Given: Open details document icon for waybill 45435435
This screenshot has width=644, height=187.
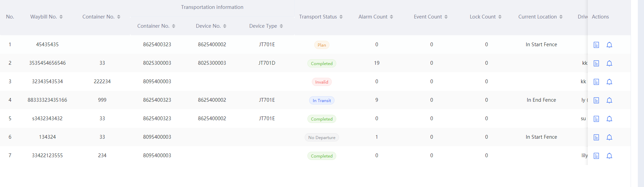Looking at the screenshot, I should [x=596, y=45].
